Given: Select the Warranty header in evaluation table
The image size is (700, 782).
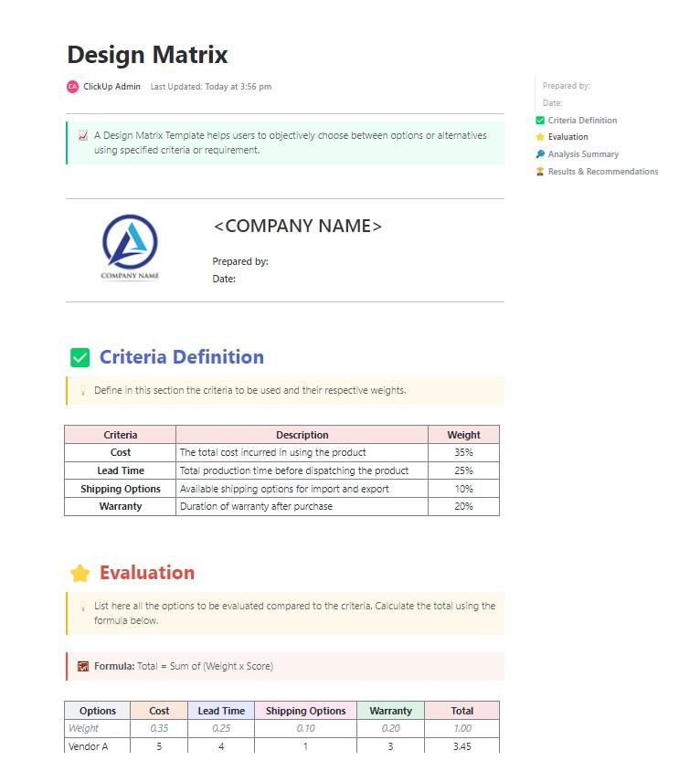Looking at the screenshot, I should coord(390,711).
